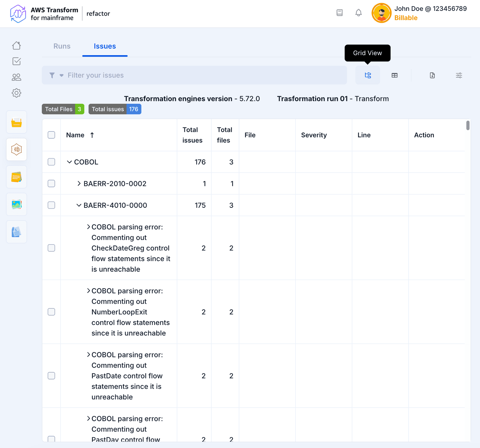Select the BAERR-2010-0002 row checkbox
Screen dimensions: 480x448
(x=51, y=183)
